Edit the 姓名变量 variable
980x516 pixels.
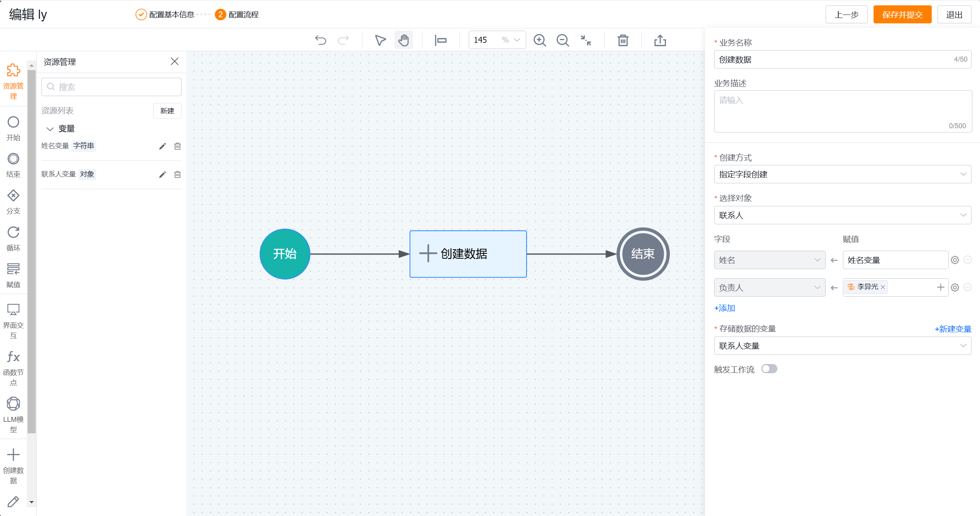162,146
